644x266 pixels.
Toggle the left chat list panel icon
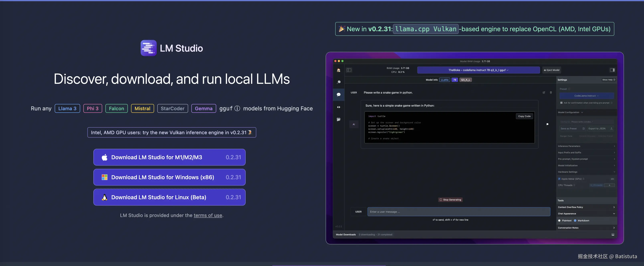click(x=349, y=70)
